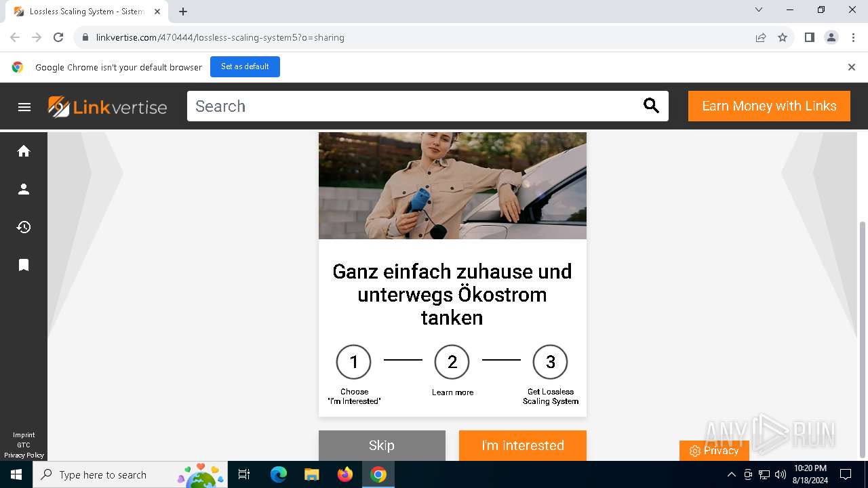Open the bookmarks sidebar icon
The height and width of the screenshot is (488, 868).
click(24, 264)
